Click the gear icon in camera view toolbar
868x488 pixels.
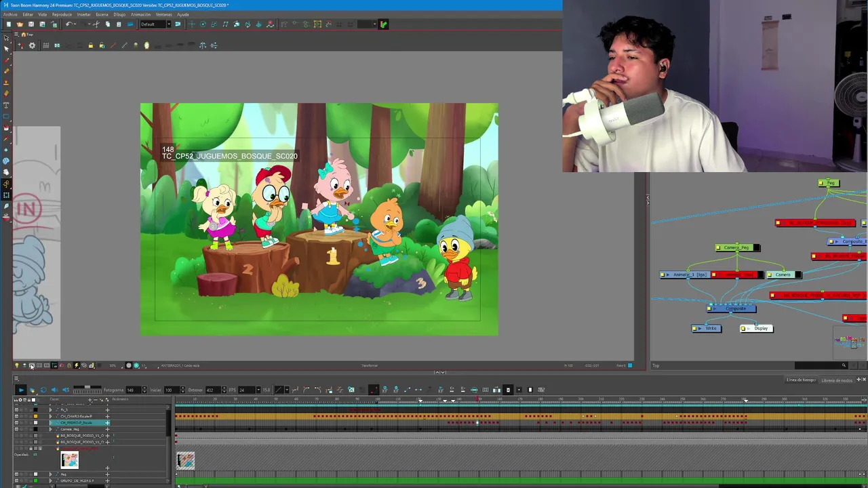point(32,45)
